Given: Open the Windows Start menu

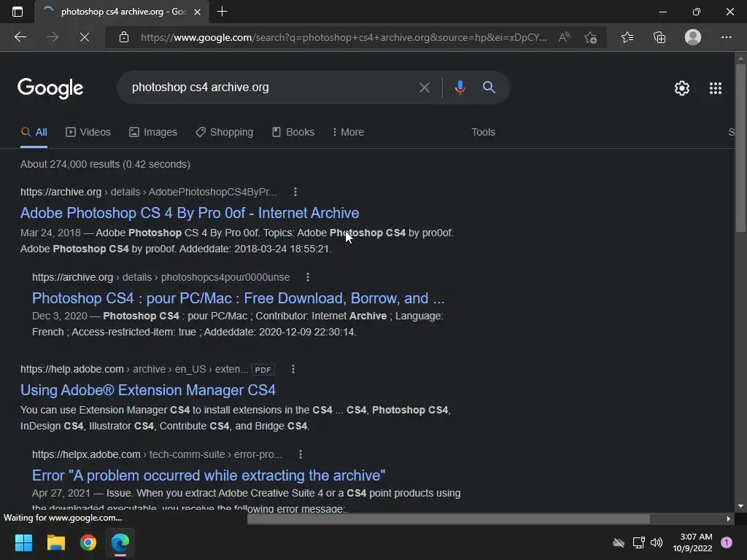Looking at the screenshot, I should (x=23, y=542).
